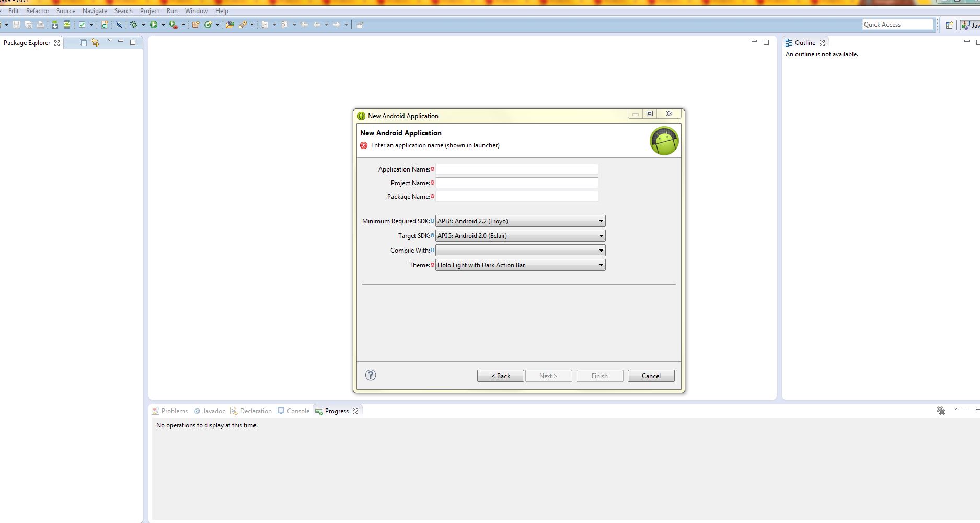Open the Minimum Required SDK dropdown
The height and width of the screenshot is (523, 980).
pos(520,221)
